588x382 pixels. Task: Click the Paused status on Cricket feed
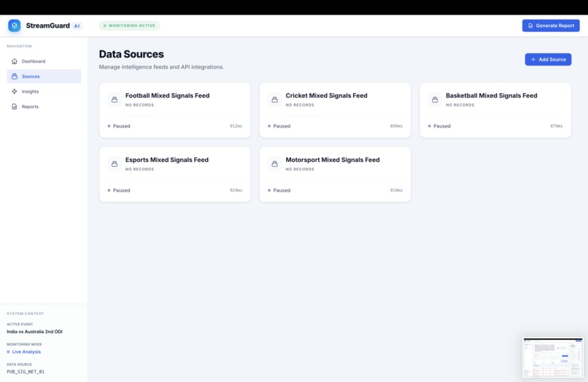(279, 126)
